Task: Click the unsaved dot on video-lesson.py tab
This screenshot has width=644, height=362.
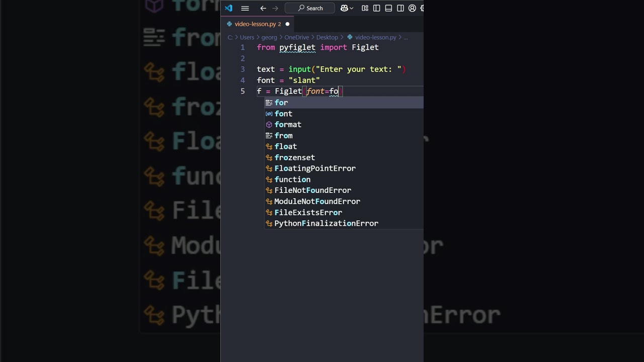Action: tap(287, 24)
